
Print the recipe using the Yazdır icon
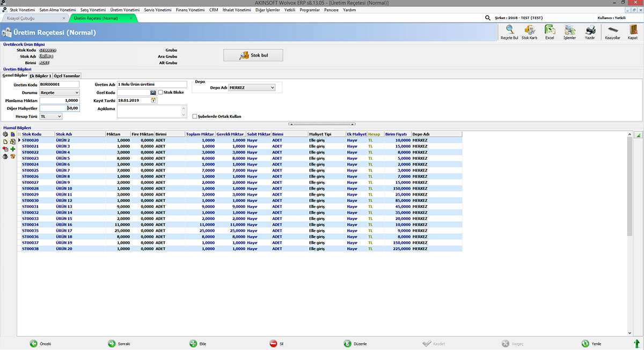click(x=590, y=31)
